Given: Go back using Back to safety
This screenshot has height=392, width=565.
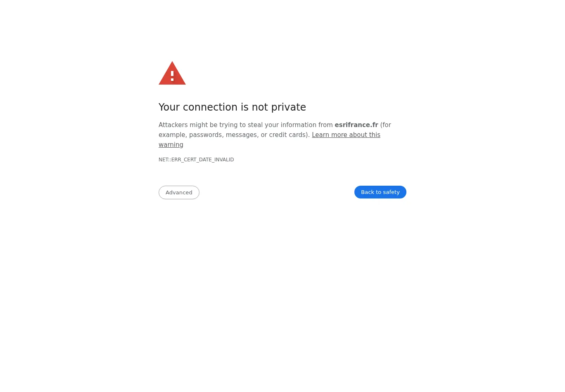Looking at the screenshot, I should tap(380, 192).
